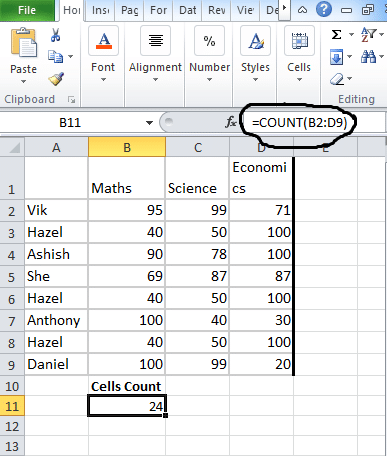This screenshot has width=387, height=456.
Task: Switch to the Page Layout tab
Action: [130, 10]
